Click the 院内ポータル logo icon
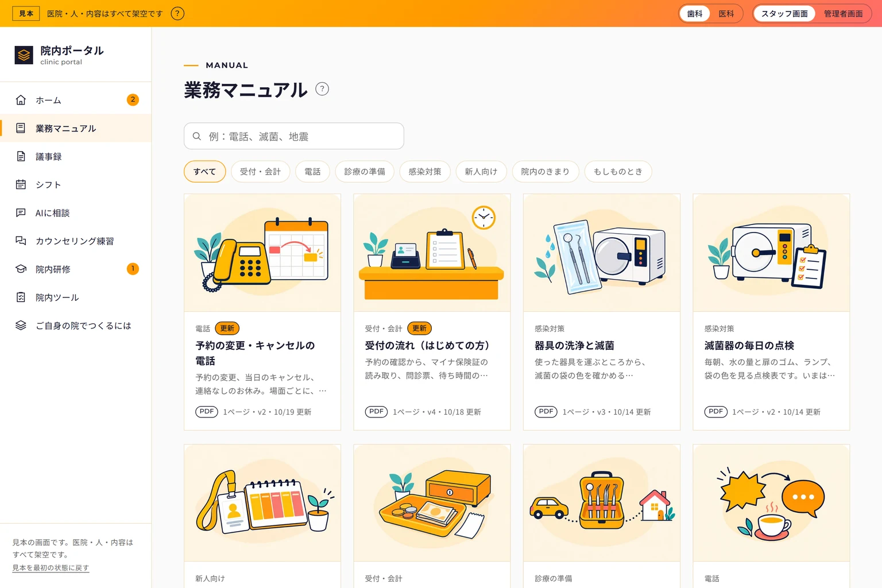Image resolution: width=882 pixels, height=588 pixels. (24, 55)
